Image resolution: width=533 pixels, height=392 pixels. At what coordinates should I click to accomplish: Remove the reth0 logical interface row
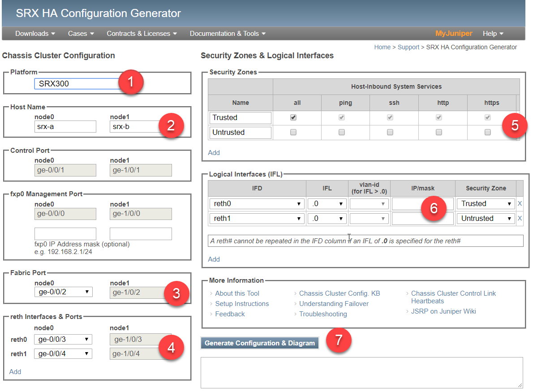point(520,204)
